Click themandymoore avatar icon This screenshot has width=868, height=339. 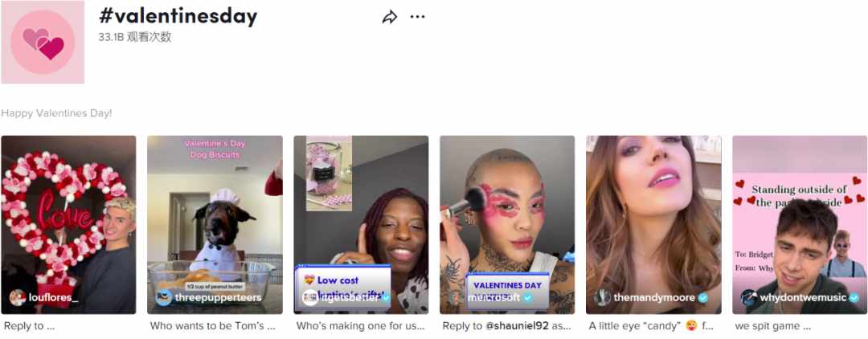click(602, 297)
